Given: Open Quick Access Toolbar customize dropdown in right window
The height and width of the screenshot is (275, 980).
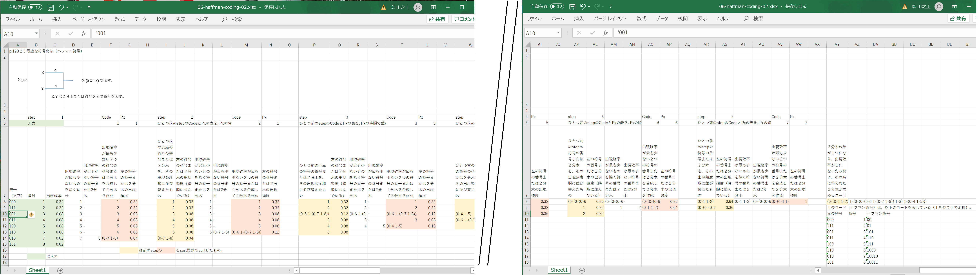Looking at the screenshot, I should (611, 6).
